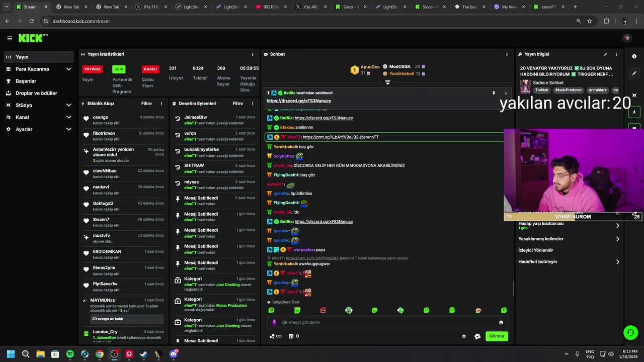Open Yayın bilgisi three-dot menu
644x362 pixels.
(616, 54)
